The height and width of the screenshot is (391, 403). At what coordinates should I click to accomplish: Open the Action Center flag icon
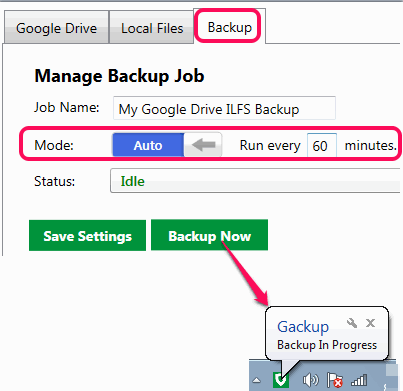(x=335, y=380)
